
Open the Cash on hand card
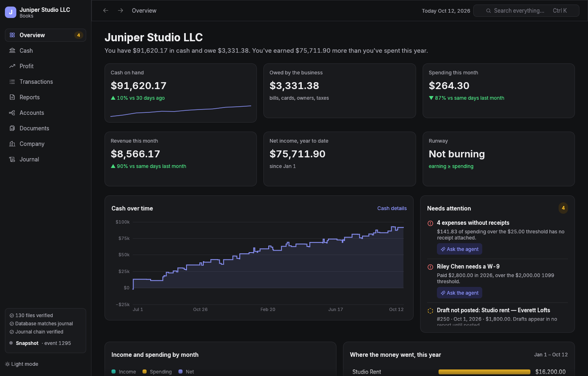coord(180,93)
